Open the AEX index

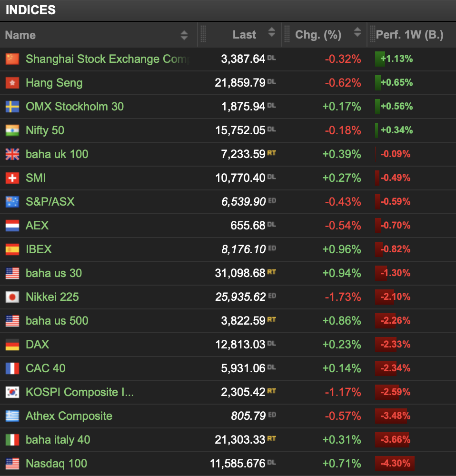tap(37, 226)
